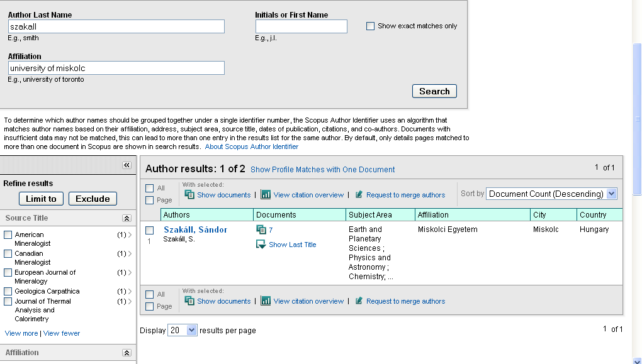Click the Initials or First Name field
The height and width of the screenshot is (364, 642).
(301, 26)
